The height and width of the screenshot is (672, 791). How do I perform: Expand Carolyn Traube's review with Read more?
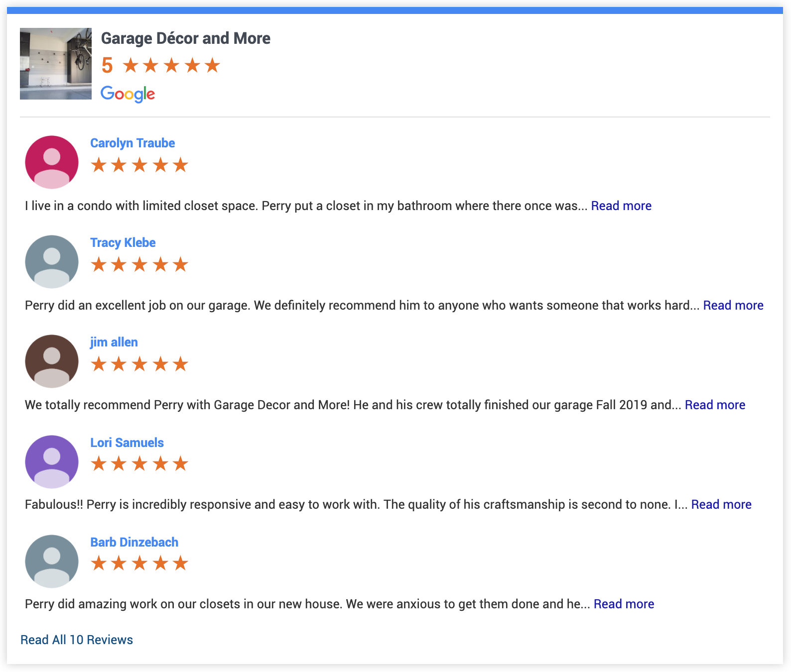[621, 206]
